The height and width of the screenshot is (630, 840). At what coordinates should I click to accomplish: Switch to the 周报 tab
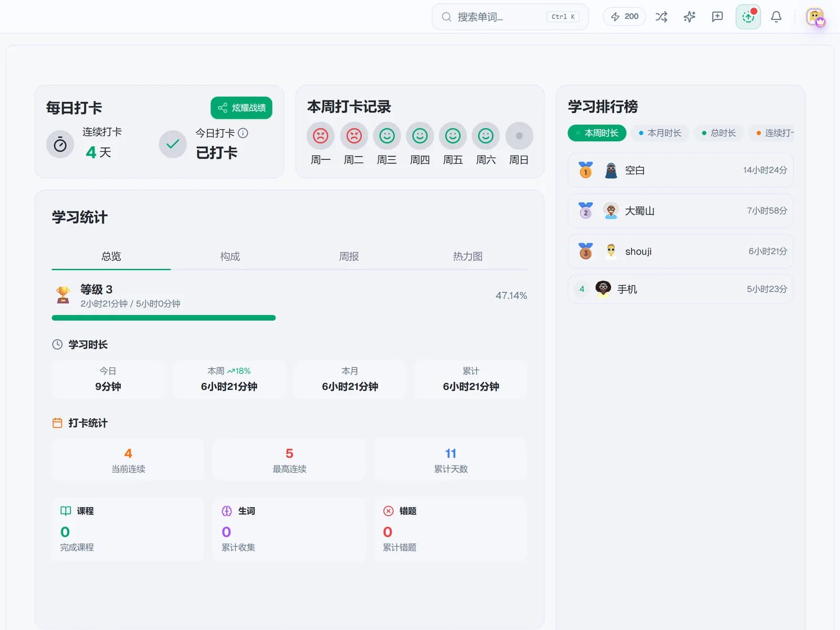pos(349,256)
